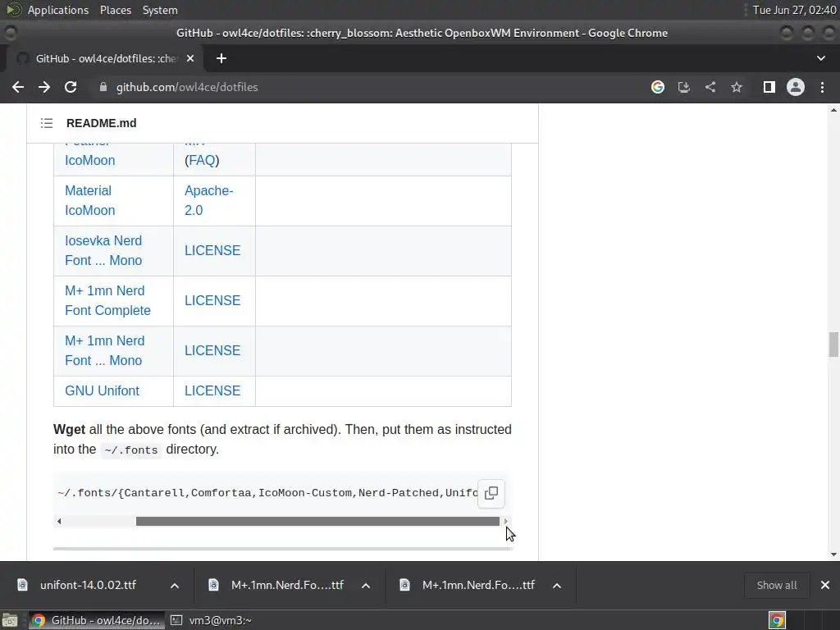Click code block scroll right arrow
Viewport: 840px width, 630px height.
[505, 521]
